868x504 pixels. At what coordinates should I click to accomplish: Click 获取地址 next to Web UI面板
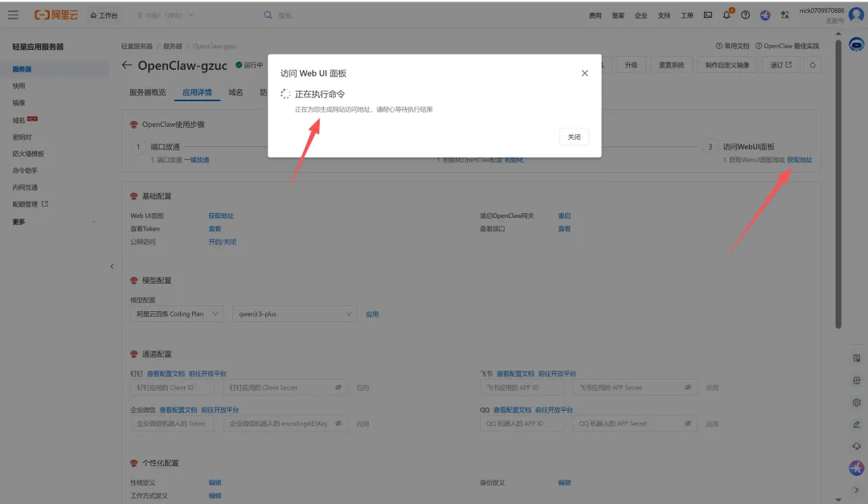click(221, 216)
